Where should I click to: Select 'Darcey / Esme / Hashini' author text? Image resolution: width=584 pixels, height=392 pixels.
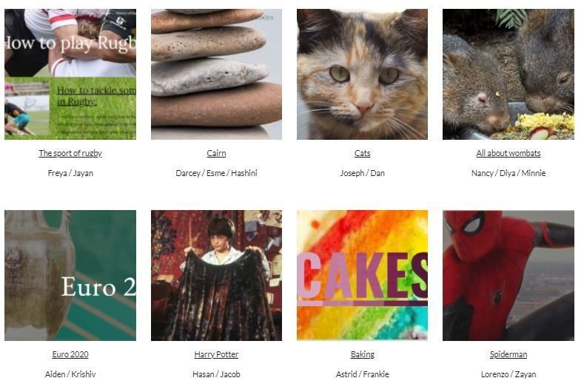(216, 173)
